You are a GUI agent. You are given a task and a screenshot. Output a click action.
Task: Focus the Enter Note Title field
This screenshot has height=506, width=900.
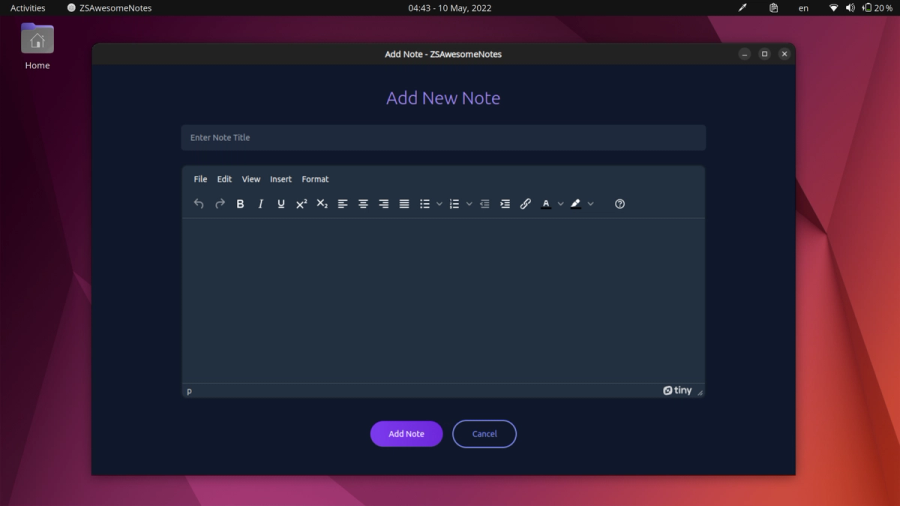pyautogui.click(x=444, y=138)
